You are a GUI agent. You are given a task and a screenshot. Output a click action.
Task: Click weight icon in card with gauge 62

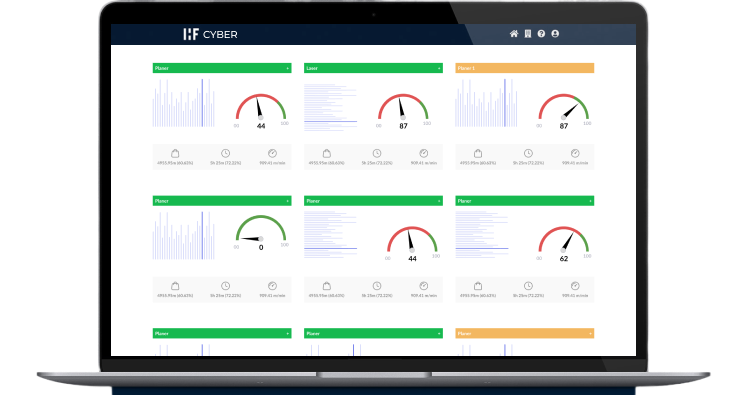click(x=478, y=286)
